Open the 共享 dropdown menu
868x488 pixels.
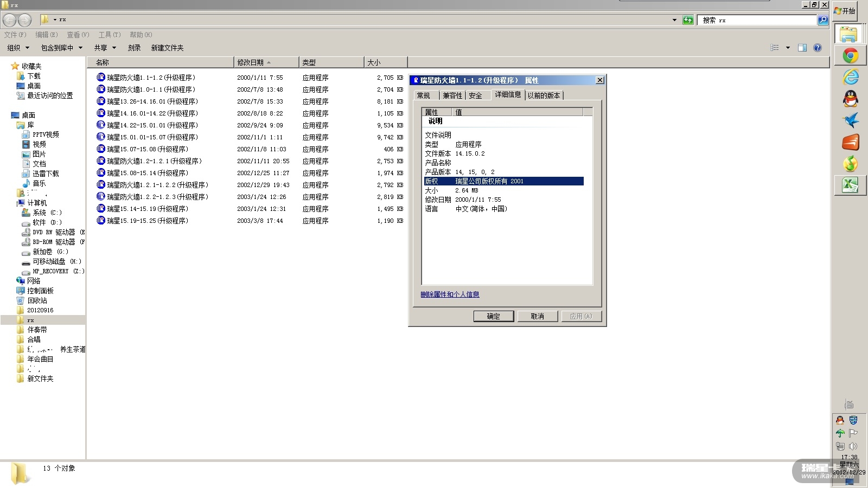tap(105, 48)
